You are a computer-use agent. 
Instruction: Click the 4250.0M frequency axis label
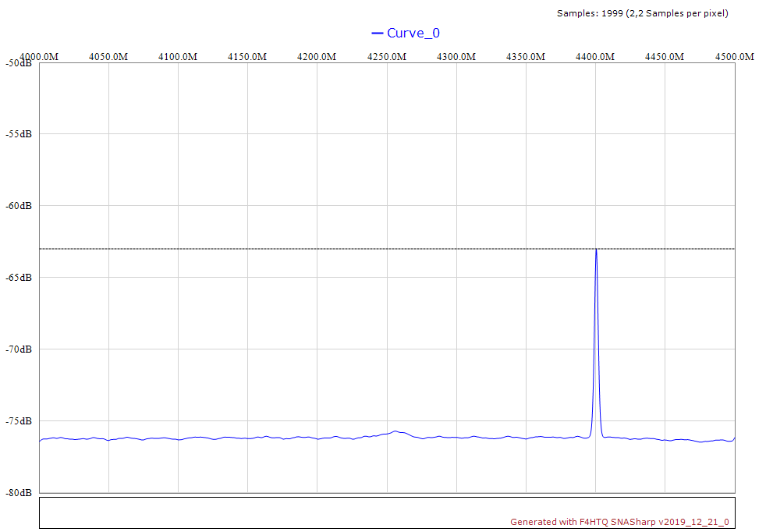pyautogui.click(x=387, y=57)
